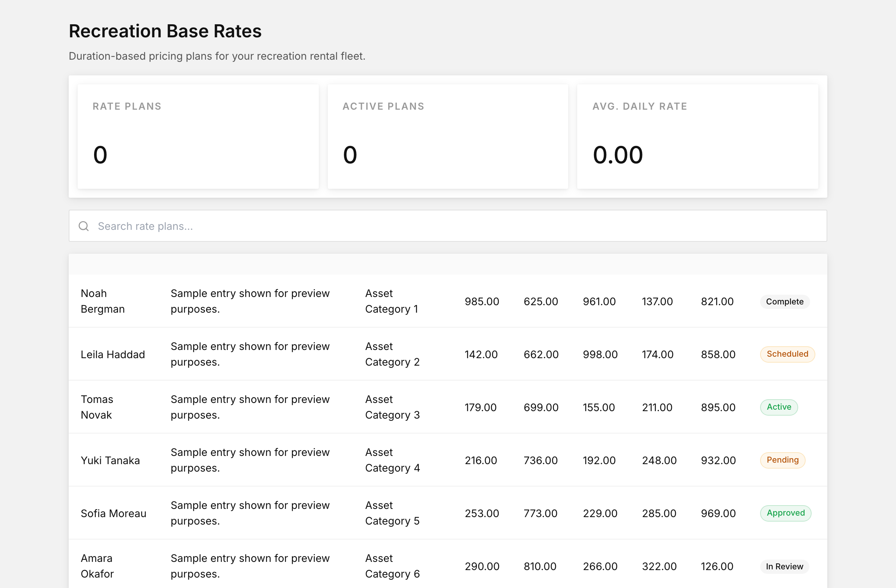
Task: Click the 155.00 rate value
Action: tap(599, 407)
